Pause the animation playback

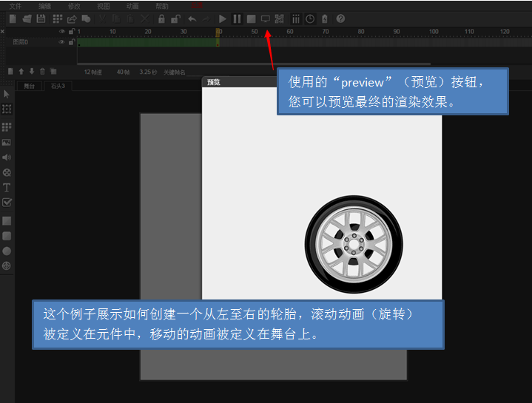237,18
